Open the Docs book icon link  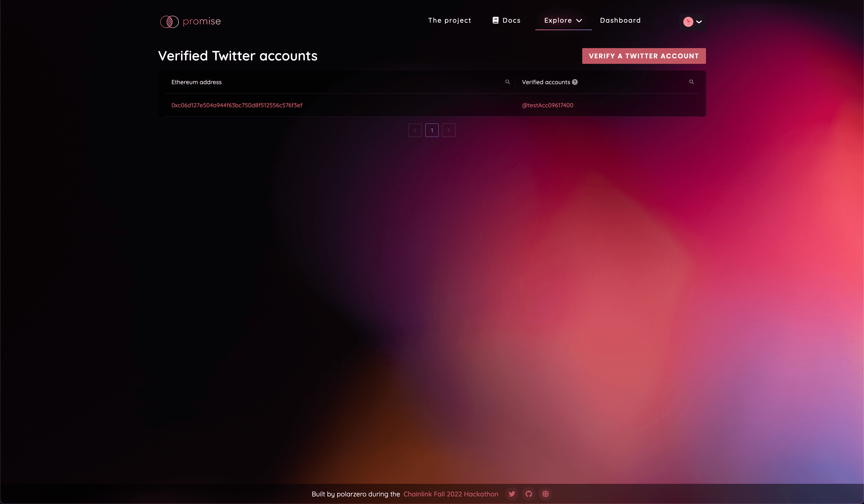[x=495, y=20]
